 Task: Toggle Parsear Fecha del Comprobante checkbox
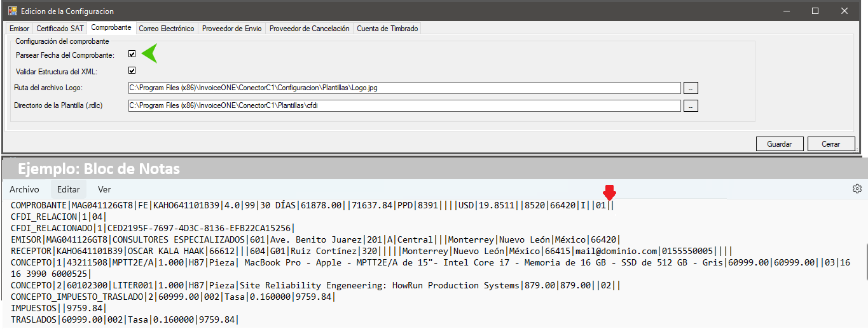tap(132, 55)
